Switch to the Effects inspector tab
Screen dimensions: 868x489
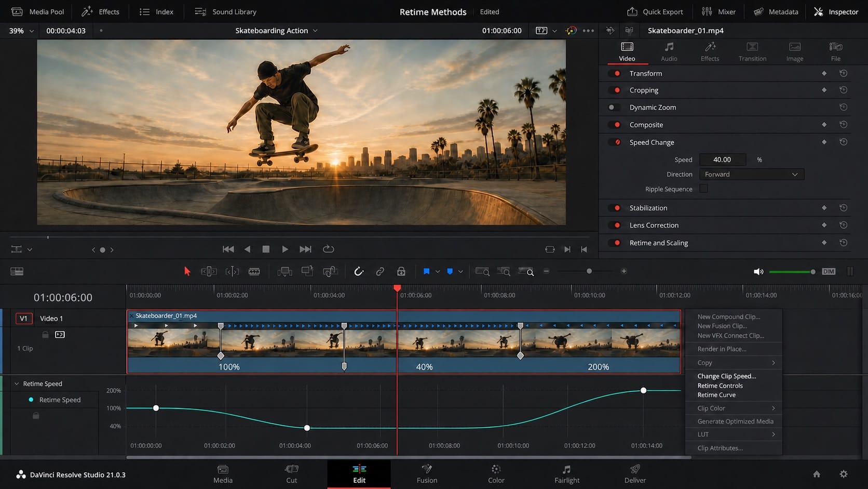tap(710, 52)
